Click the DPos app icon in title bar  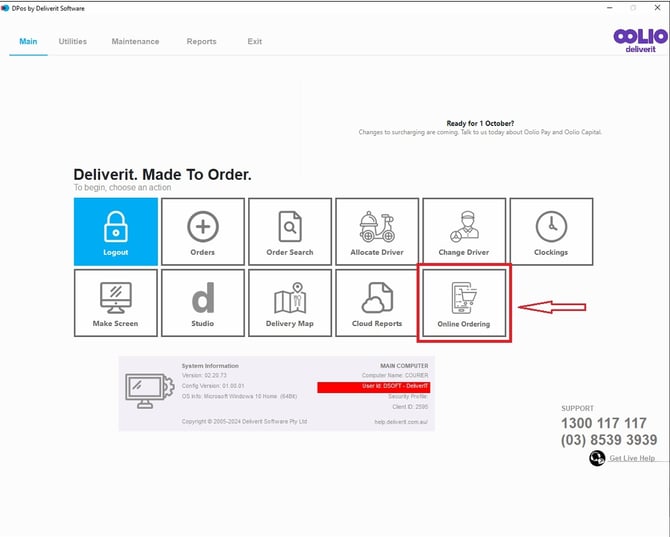(5, 8)
